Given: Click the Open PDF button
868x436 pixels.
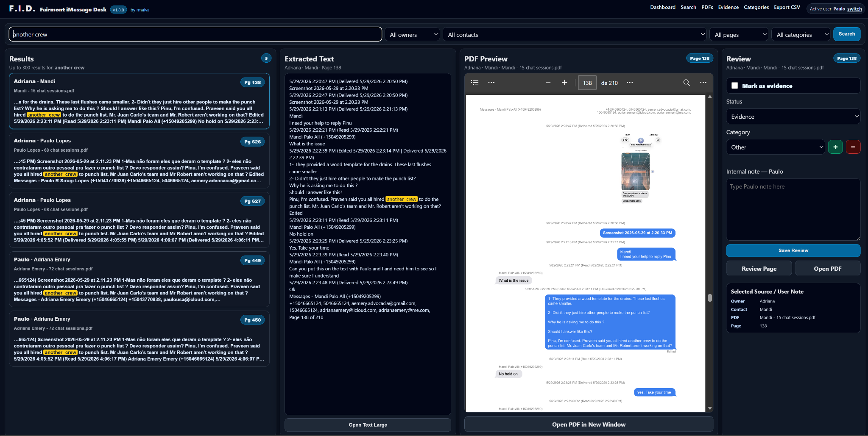Looking at the screenshot, I should 827,269.
